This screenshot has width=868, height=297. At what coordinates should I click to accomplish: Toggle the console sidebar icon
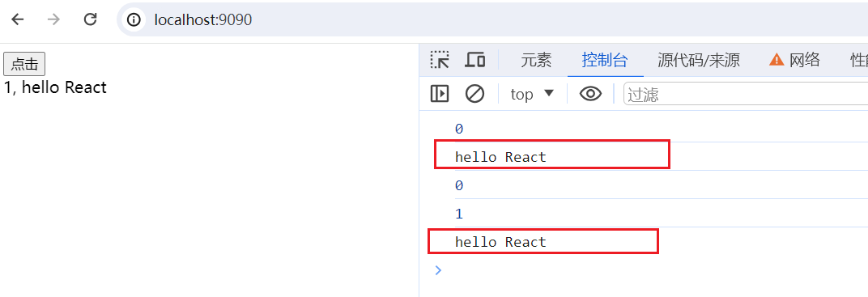[x=440, y=94]
